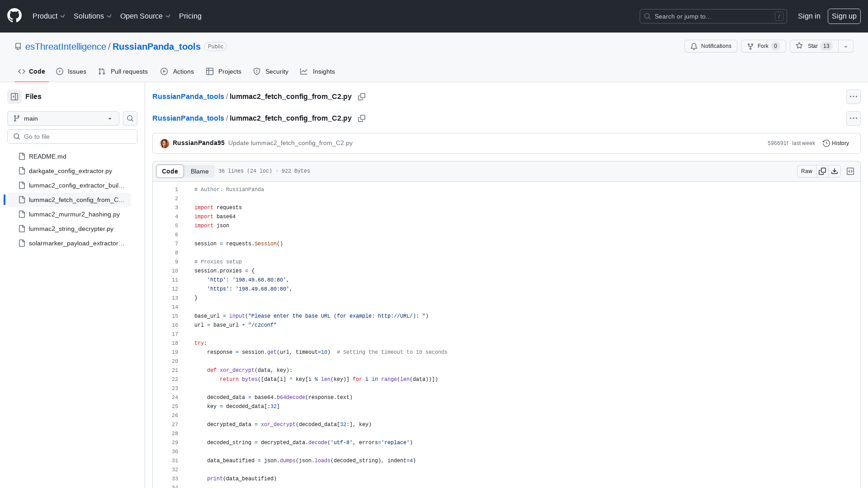Click the '# Author: RussianPanda' comment
This screenshot has height=488, width=868.
pyautogui.click(x=229, y=190)
